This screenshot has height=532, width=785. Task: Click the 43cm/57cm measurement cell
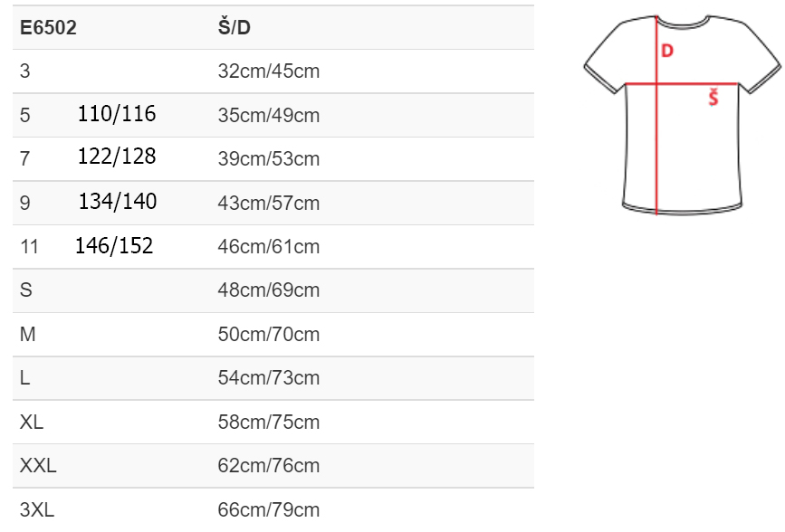(269, 204)
